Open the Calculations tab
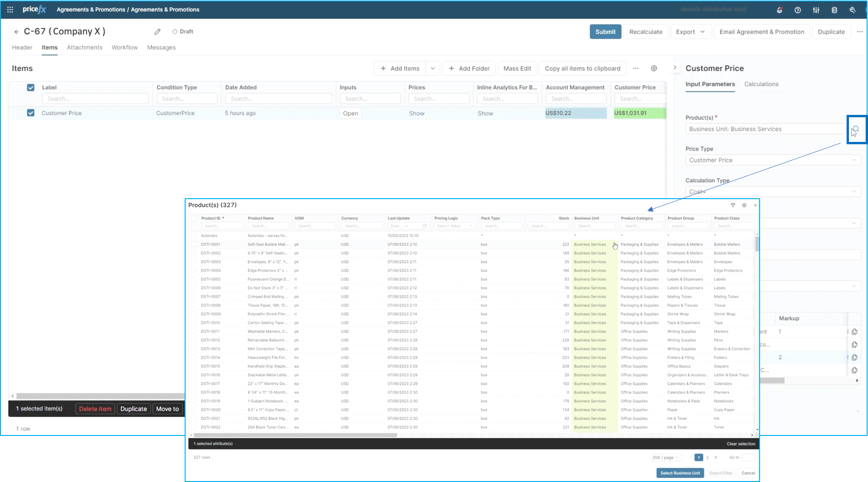Screen dimensions: 868x482 coord(761,84)
